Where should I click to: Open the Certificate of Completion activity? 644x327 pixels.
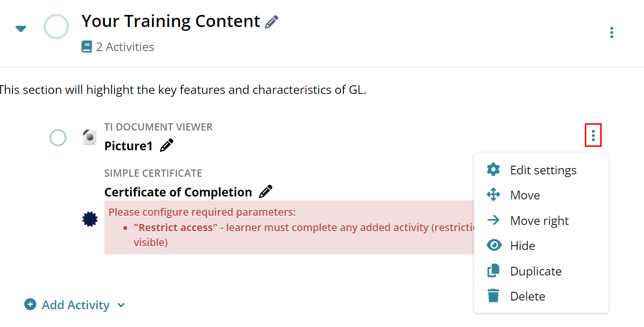[178, 192]
